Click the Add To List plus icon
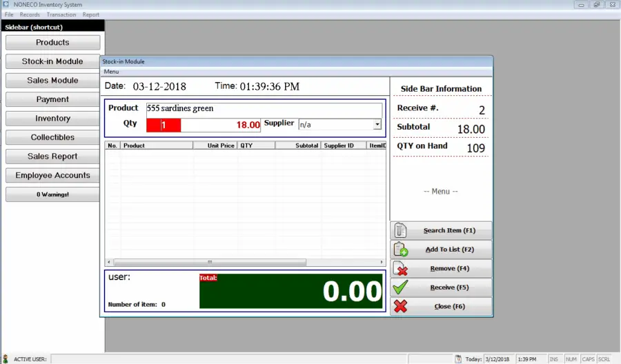Viewport: 621px width, 364px height. pos(400,250)
